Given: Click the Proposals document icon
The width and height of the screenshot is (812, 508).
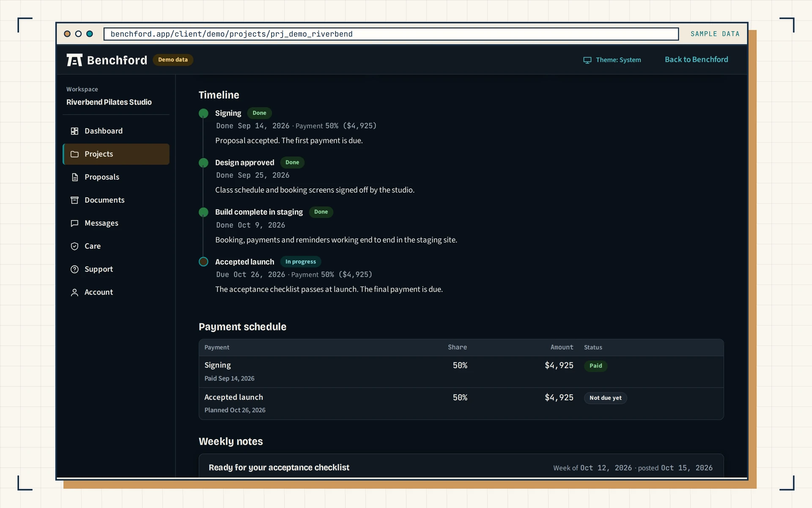Looking at the screenshot, I should click(74, 177).
